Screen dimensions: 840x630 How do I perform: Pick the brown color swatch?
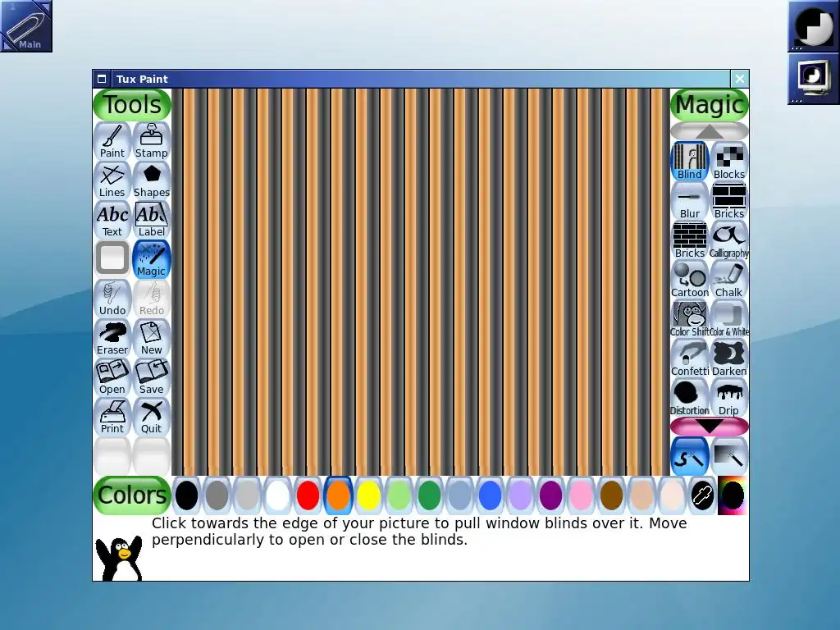click(611, 495)
